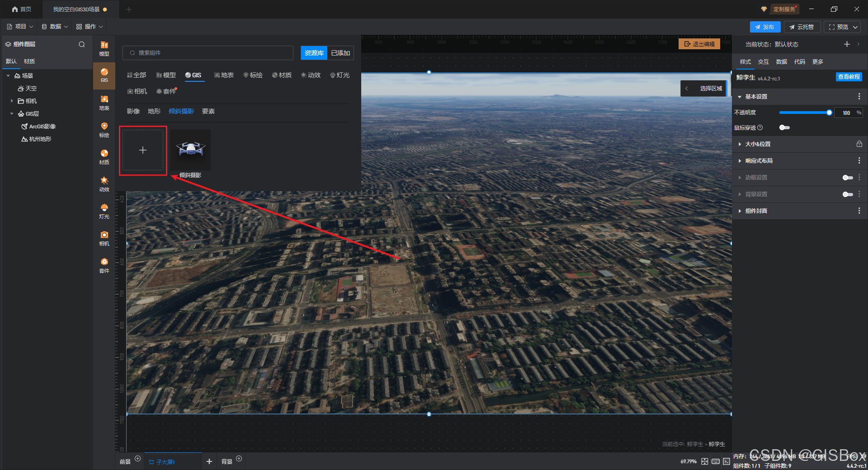Expand the 大小&位置 section
The image size is (868, 470).
(x=740, y=144)
